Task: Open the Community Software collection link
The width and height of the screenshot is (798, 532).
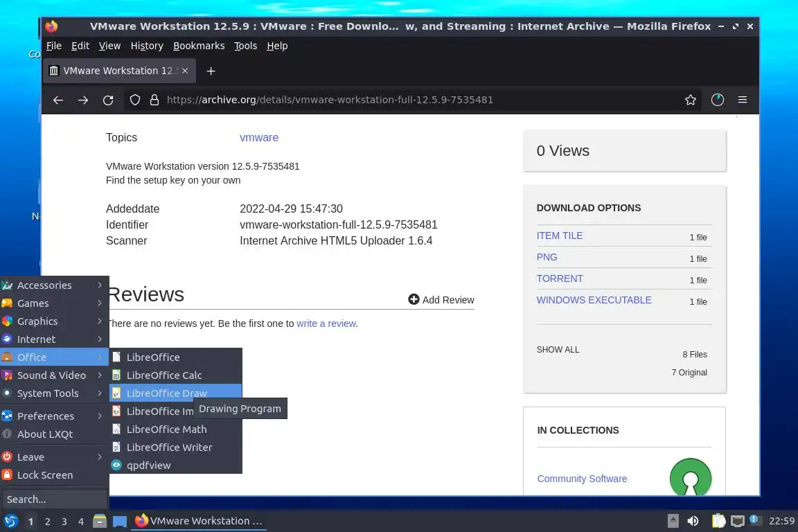Action: [582, 479]
